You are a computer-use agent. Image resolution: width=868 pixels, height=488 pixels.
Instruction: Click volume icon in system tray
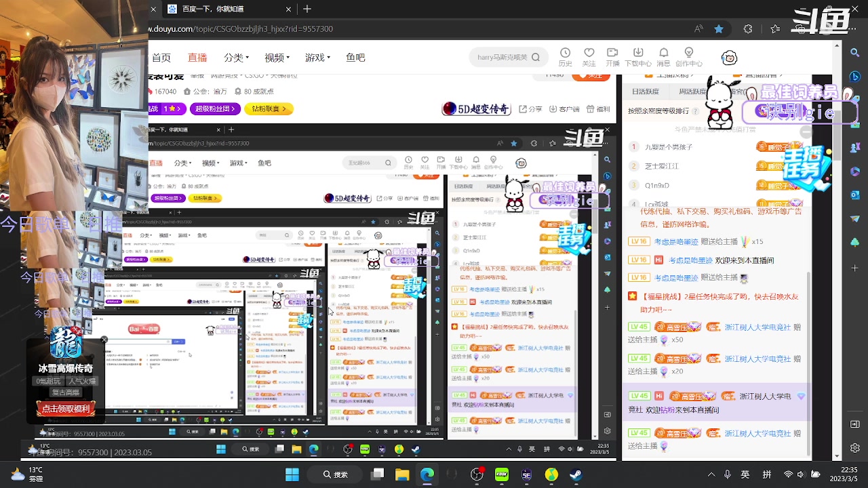801,474
